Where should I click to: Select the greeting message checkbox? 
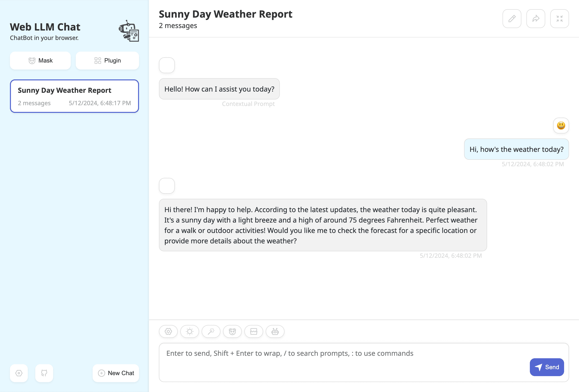click(x=167, y=65)
